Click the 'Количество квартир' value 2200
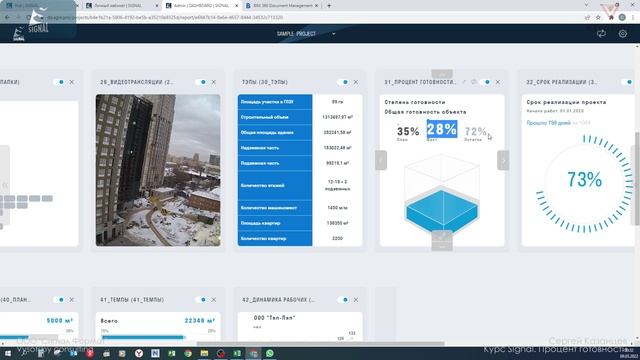 click(338, 238)
